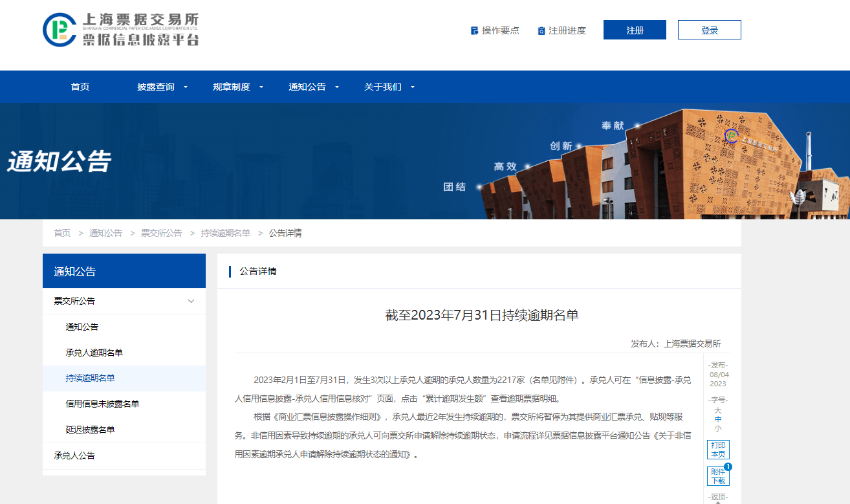Click the 操作要点 document icon
The image size is (850, 504).
tap(474, 30)
